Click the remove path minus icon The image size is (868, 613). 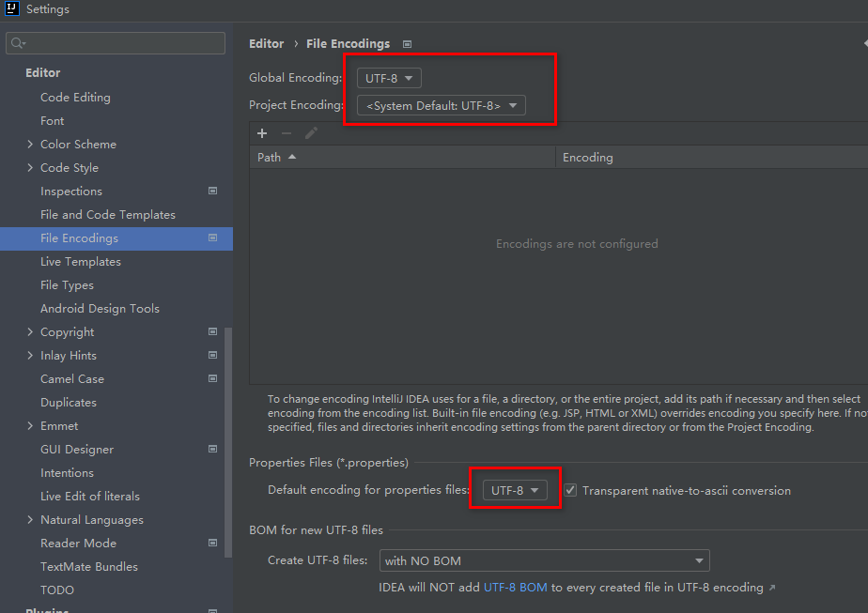coord(287,133)
